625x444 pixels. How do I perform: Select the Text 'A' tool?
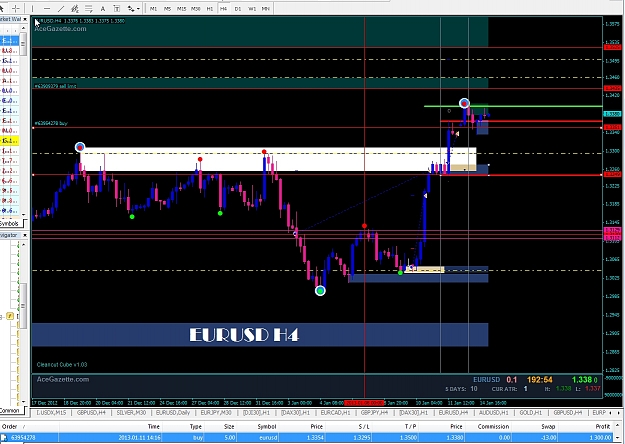tap(102, 8)
